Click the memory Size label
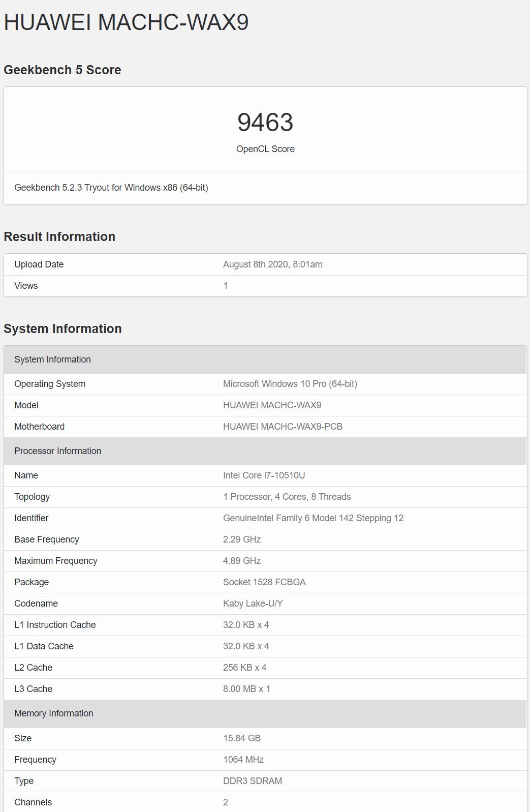Image resolution: width=530 pixels, height=812 pixels. pyautogui.click(x=23, y=738)
